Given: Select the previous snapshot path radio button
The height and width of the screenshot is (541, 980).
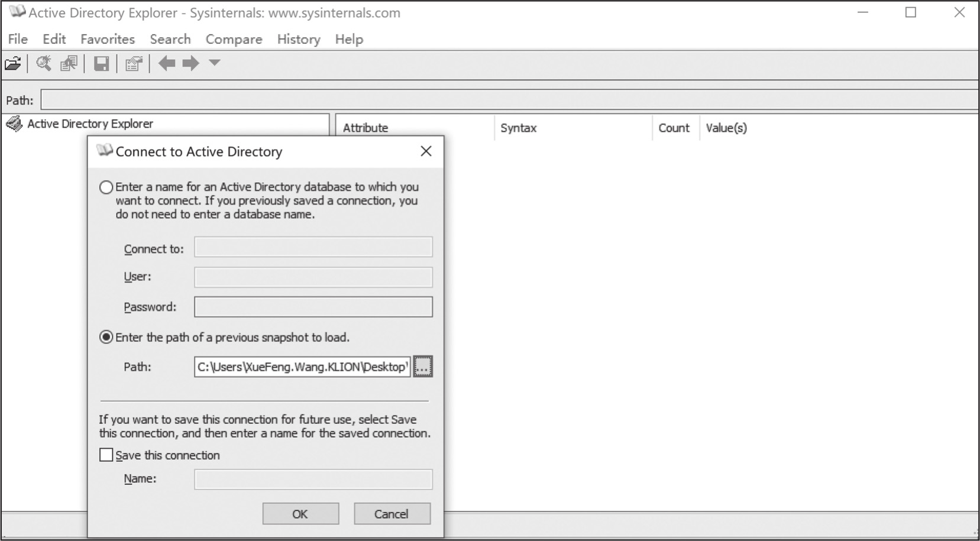Looking at the screenshot, I should tap(106, 337).
